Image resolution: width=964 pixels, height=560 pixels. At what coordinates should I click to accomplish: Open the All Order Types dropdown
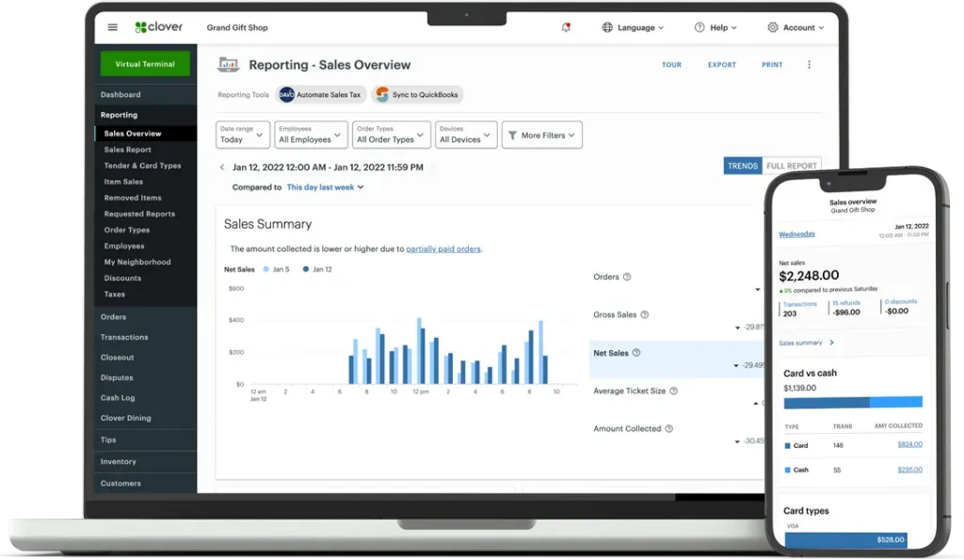click(391, 136)
